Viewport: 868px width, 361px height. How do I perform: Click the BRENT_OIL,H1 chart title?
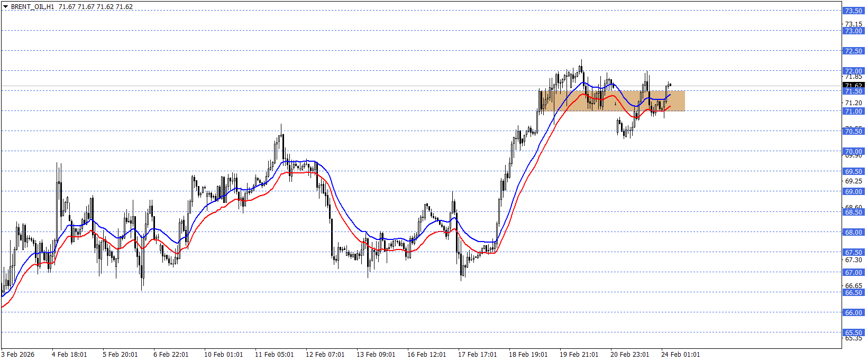tap(33, 7)
